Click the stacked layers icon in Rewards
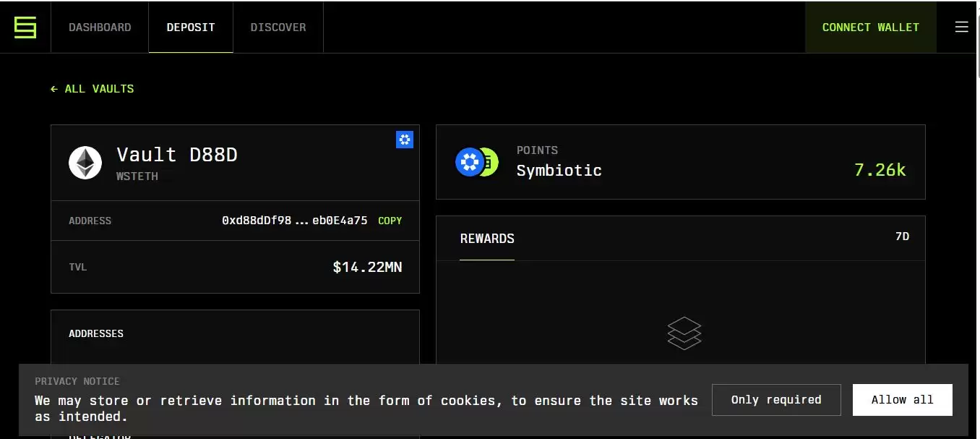The image size is (980, 439). pos(684,333)
